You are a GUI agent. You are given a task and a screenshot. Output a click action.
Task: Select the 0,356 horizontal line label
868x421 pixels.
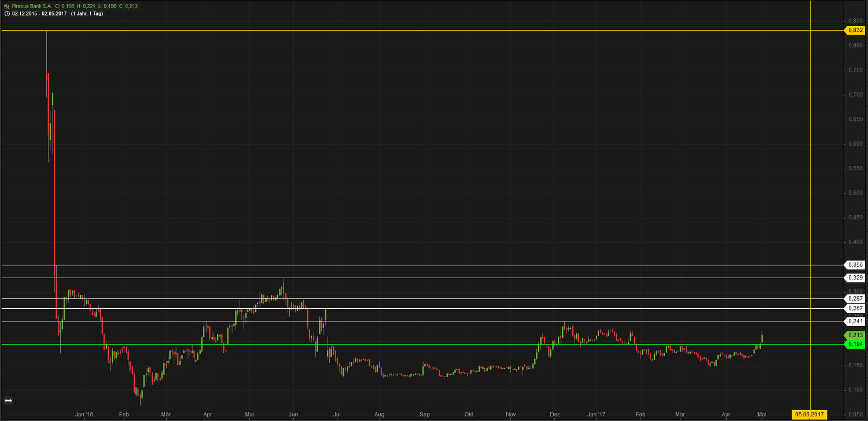(855, 265)
